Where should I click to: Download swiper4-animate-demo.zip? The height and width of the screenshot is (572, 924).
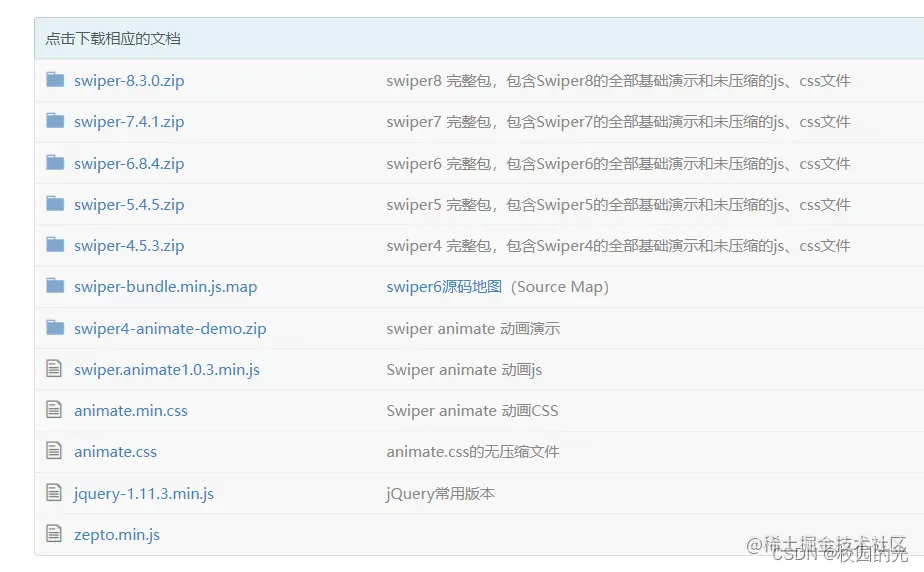[x=170, y=328]
